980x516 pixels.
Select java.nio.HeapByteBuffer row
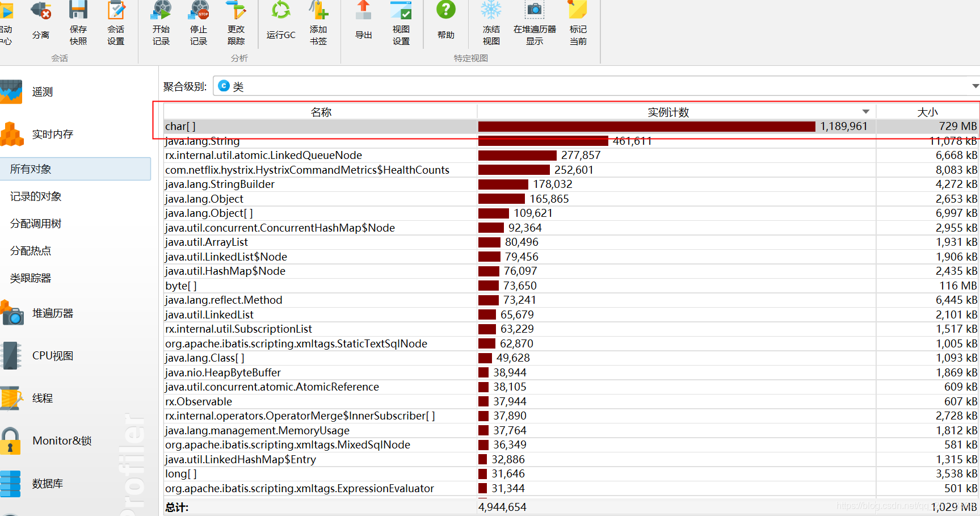point(572,372)
